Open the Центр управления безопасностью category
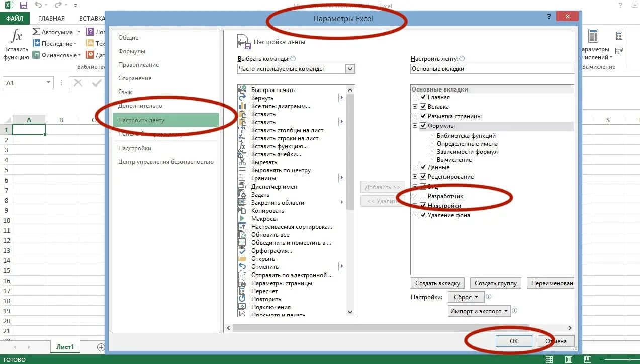640x364 pixels. point(166,162)
